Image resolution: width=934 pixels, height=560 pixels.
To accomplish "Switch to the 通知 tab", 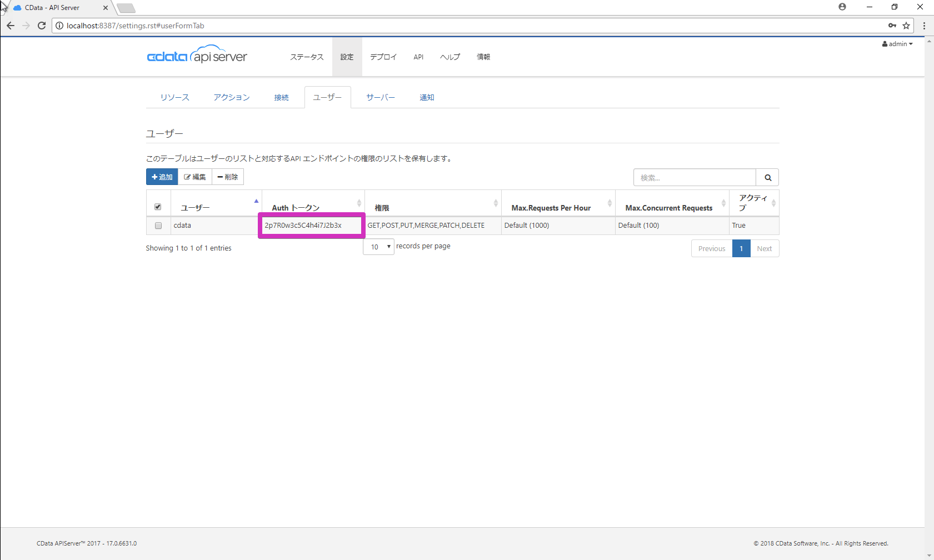I will [427, 97].
